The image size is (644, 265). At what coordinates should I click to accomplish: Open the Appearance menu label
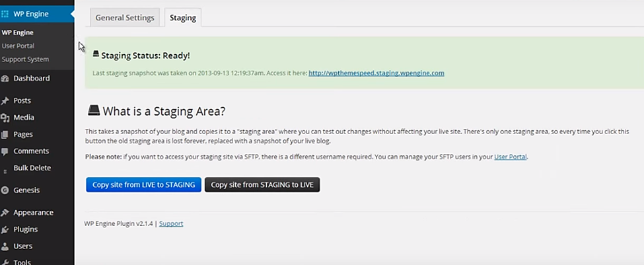pos(33,213)
